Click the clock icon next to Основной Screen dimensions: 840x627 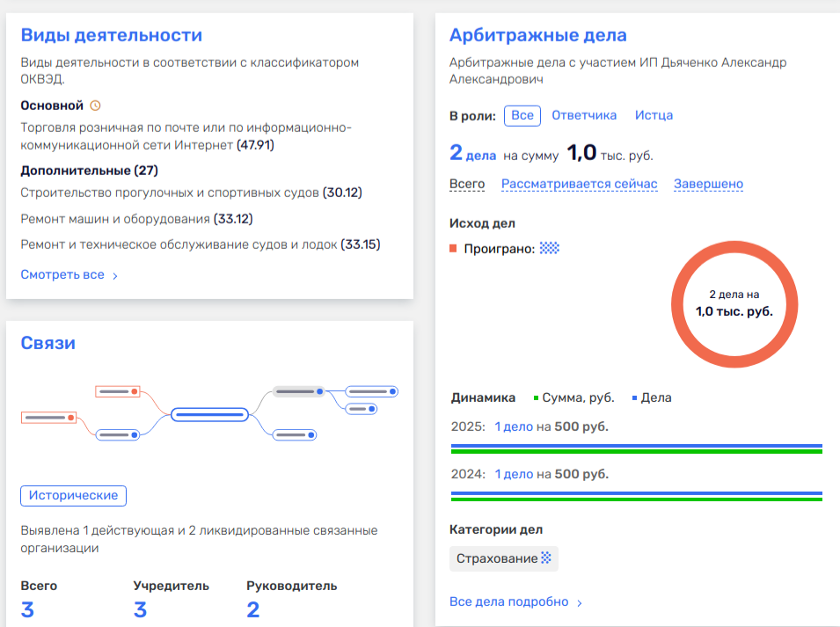point(95,106)
